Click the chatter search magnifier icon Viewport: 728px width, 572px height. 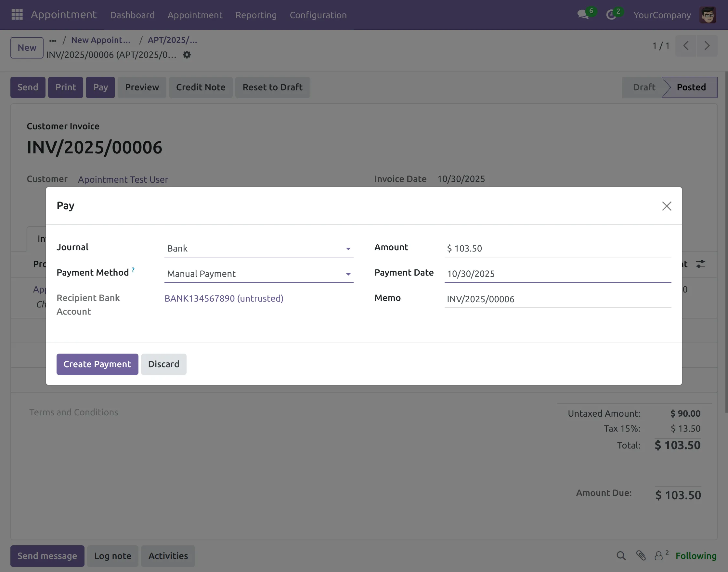(621, 556)
